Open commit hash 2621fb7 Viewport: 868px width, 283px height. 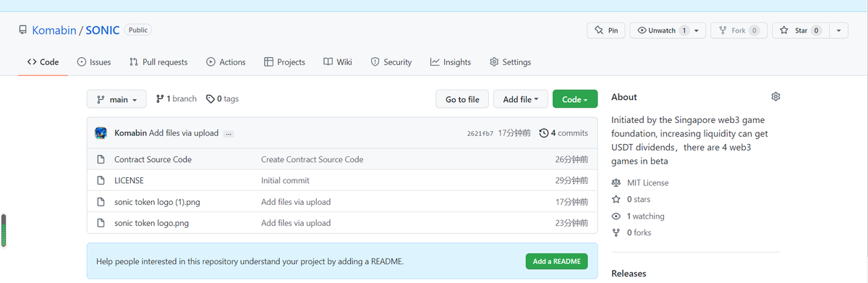(x=480, y=133)
